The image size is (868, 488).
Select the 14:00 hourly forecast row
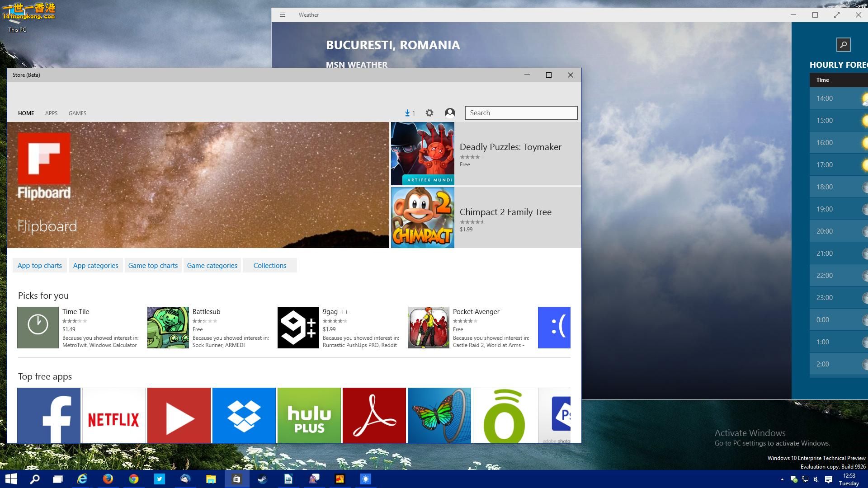coord(839,99)
